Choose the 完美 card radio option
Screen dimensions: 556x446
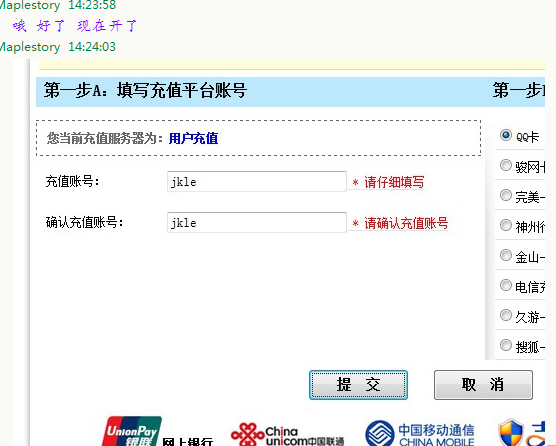point(506,195)
